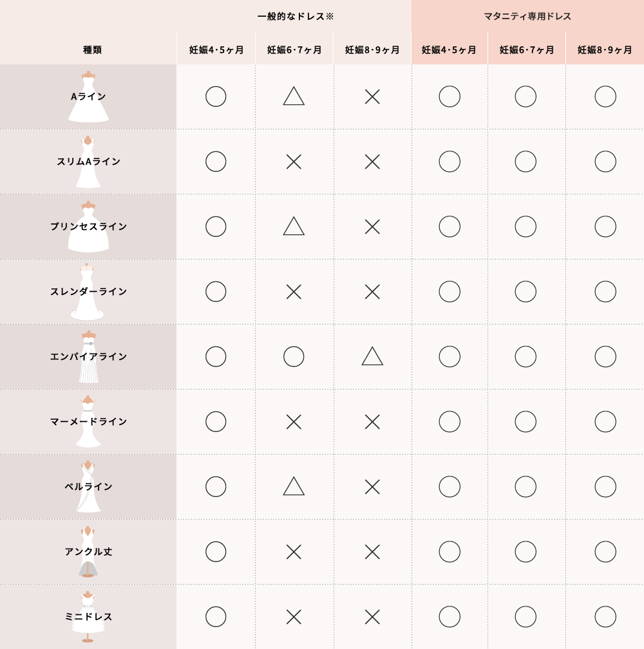Image resolution: width=644 pixels, height=649 pixels.
Task: Click the Aライン dress illustration
Action: click(x=88, y=97)
